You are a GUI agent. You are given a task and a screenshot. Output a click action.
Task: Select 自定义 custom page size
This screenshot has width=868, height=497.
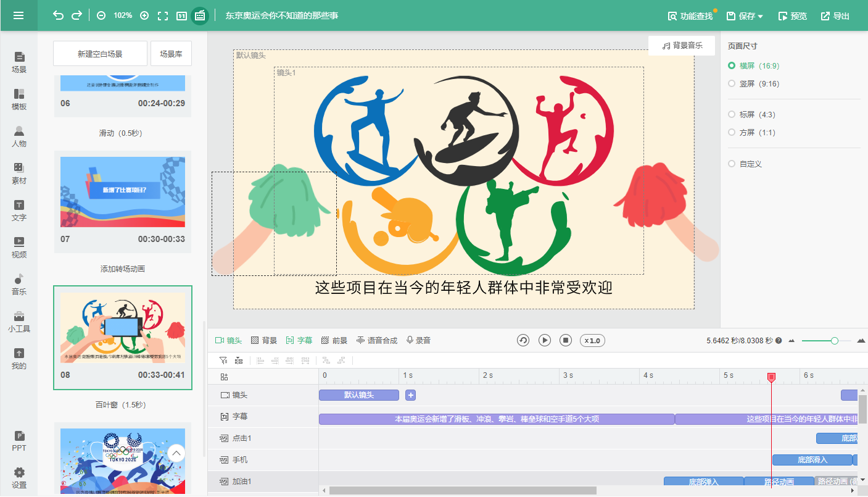pos(745,164)
